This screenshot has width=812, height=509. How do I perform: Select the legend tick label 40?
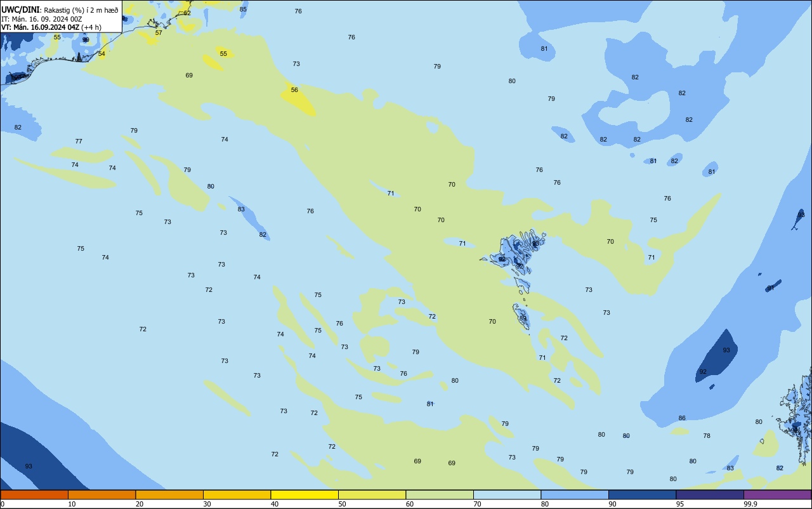(x=275, y=504)
